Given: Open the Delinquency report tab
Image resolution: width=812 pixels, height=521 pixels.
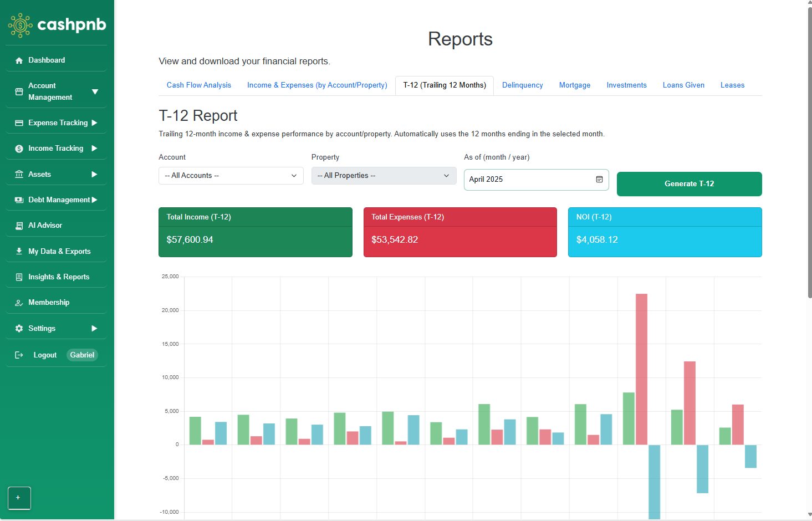Looking at the screenshot, I should point(522,85).
